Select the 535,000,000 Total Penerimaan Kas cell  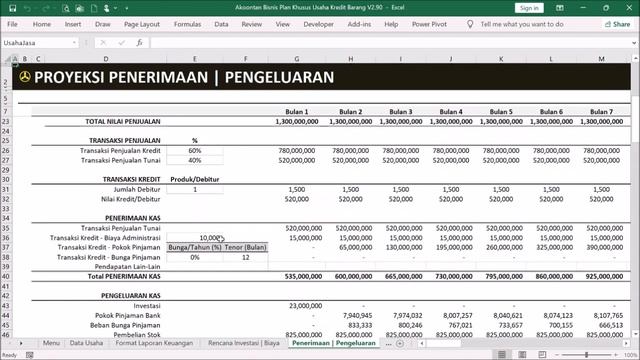(297, 276)
